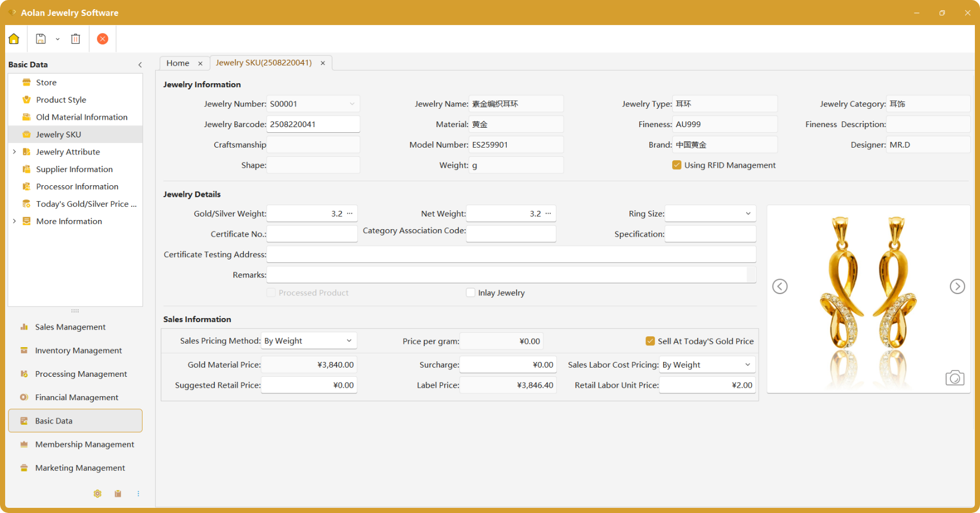Screen dimensions: 980x513
Task: Open Product Style in the sidebar
Action: (x=61, y=100)
